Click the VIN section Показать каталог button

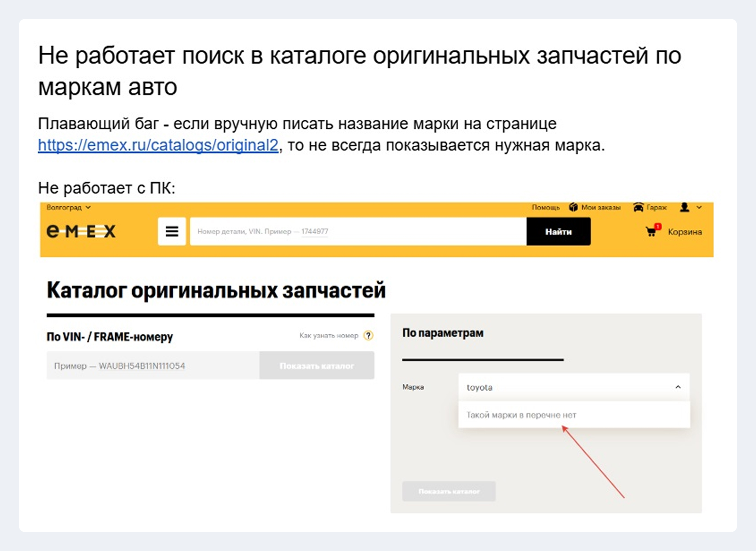317,366
